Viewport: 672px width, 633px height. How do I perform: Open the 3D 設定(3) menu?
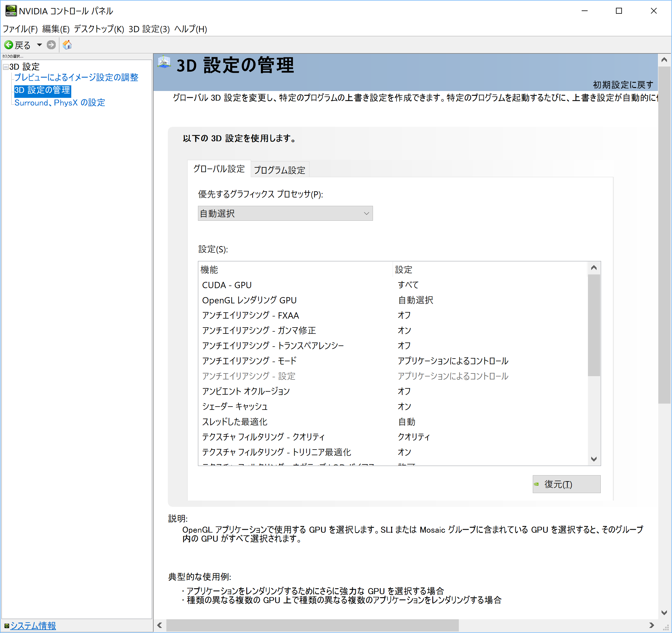pos(149,29)
